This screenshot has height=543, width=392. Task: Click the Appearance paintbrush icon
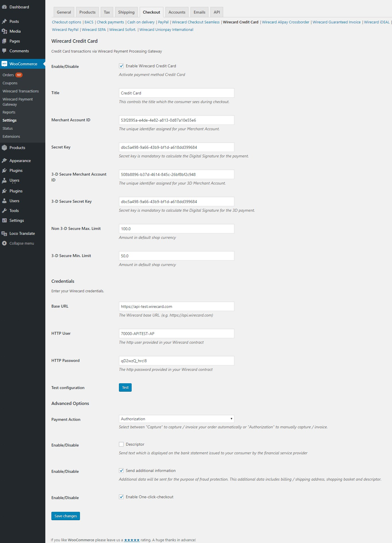(4, 161)
